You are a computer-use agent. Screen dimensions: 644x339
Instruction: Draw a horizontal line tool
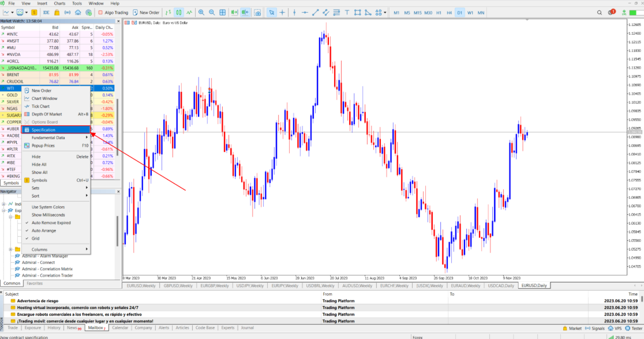305,13
